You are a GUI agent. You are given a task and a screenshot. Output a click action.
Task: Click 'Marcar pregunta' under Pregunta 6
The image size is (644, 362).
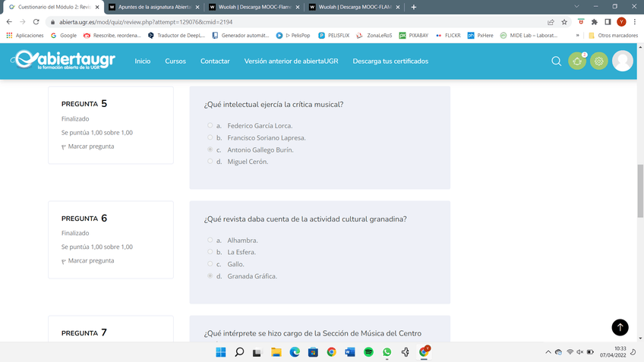pyautogui.click(x=91, y=260)
